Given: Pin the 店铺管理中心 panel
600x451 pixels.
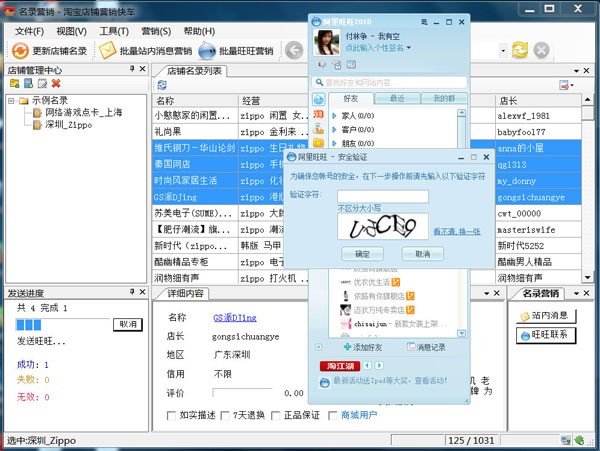Looking at the screenshot, I should click(x=132, y=69).
